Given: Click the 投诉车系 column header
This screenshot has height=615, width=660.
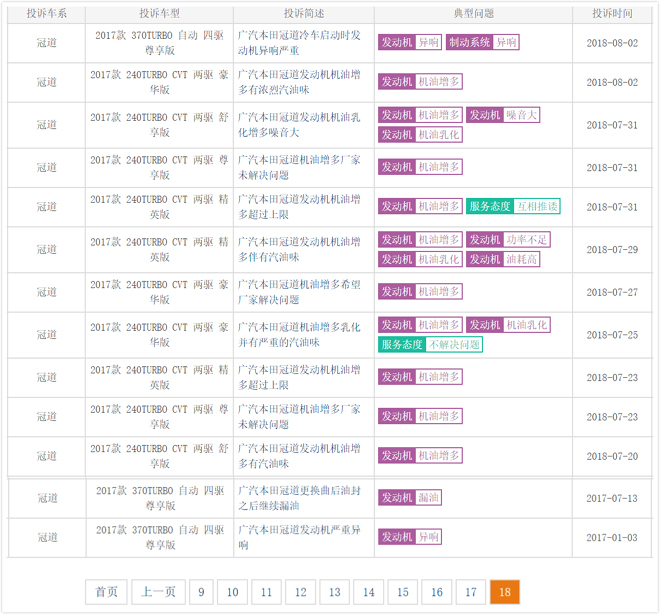Looking at the screenshot, I should (x=46, y=14).
